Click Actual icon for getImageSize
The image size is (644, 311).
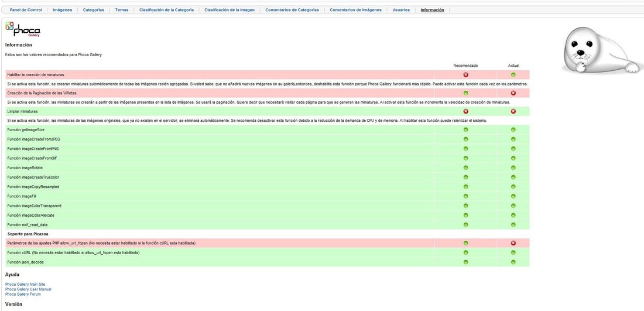pos(513,129)
